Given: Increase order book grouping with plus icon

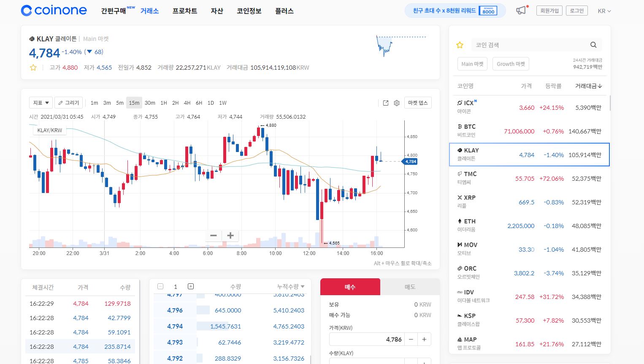Looking at the screenshot, I should [191, 286].
